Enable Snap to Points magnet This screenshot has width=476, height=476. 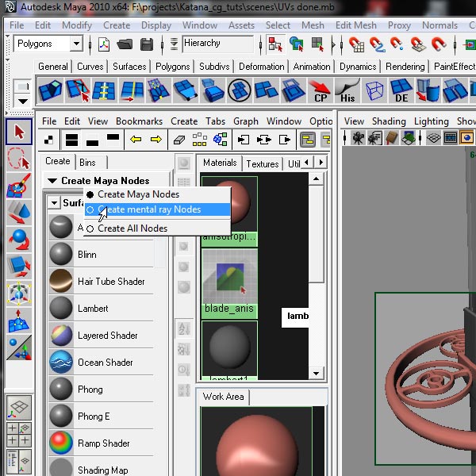tap(397, 44)
